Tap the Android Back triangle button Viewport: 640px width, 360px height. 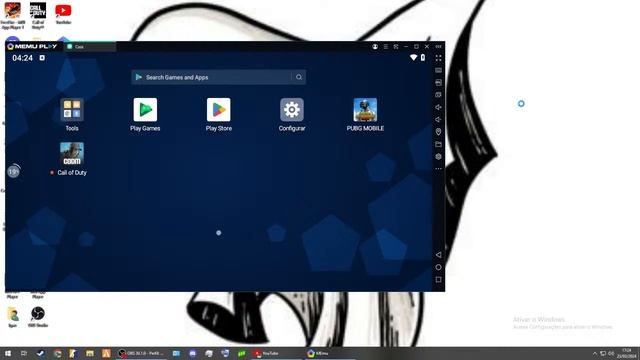click(438, 255)
